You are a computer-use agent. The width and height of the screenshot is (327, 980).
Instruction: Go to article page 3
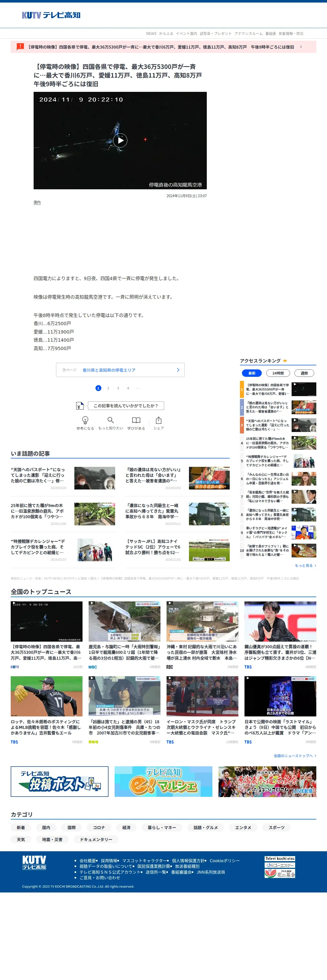click(x=118, y=388)
